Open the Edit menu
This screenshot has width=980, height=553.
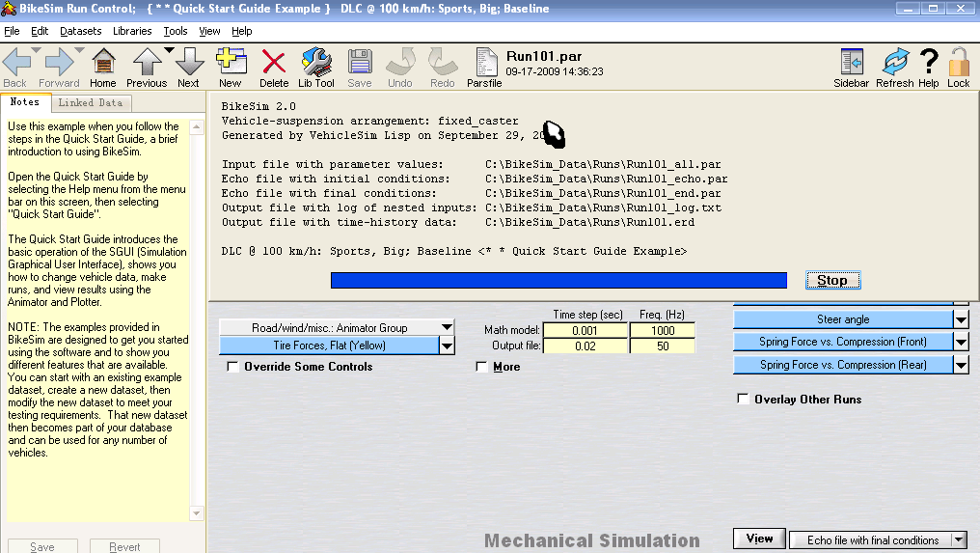pyautogui.click(x=40, y=31)
